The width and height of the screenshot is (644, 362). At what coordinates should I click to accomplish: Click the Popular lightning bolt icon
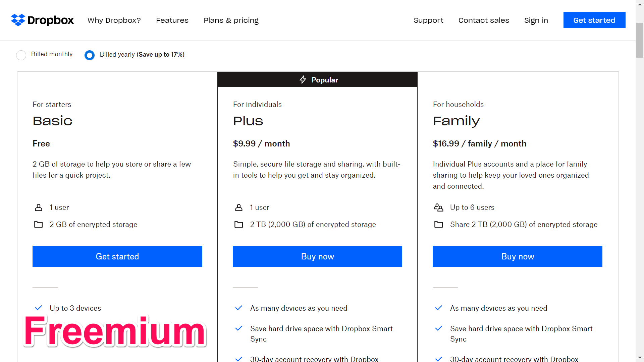pos(303,79)
